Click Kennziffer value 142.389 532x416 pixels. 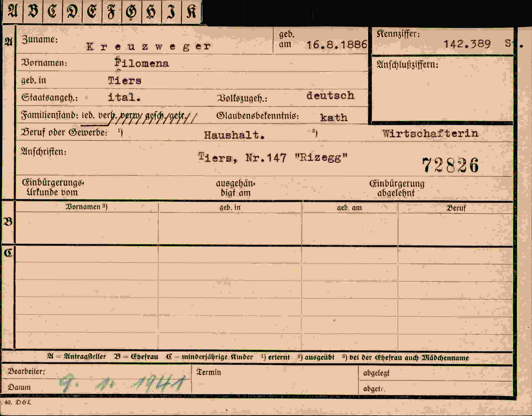click(x=467, y=44)
